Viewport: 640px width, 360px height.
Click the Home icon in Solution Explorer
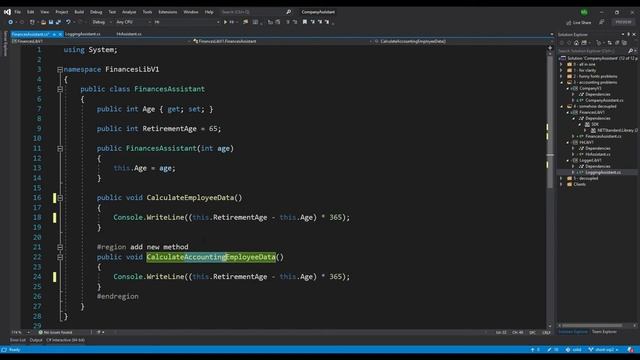pos(576,42)
